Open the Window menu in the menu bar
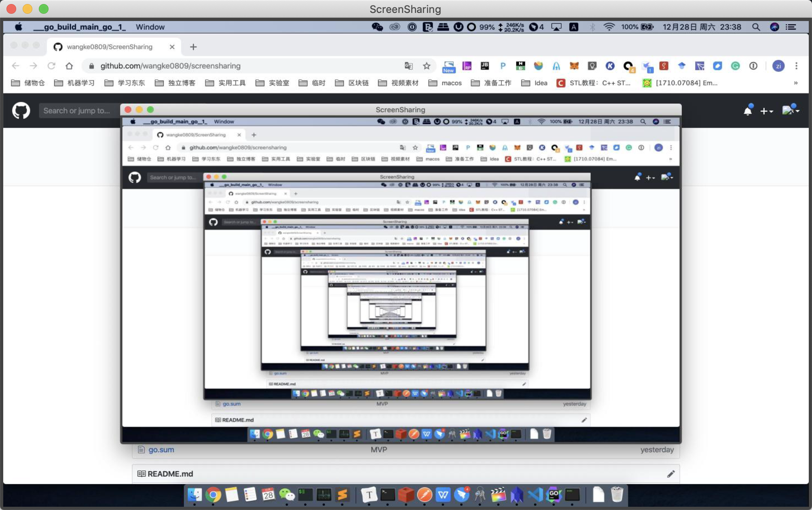 click(150, 27)
